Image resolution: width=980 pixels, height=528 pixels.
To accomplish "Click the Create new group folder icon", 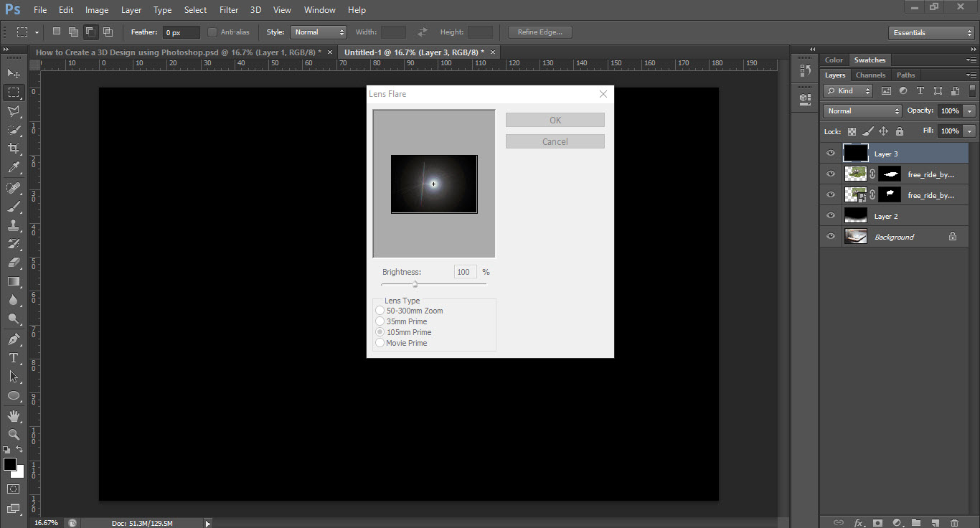I will click(916, 522).
